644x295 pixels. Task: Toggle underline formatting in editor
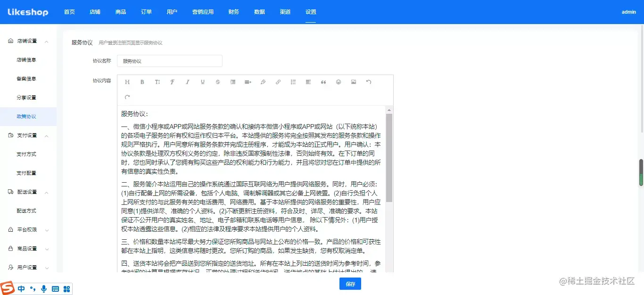click(203, 82)
